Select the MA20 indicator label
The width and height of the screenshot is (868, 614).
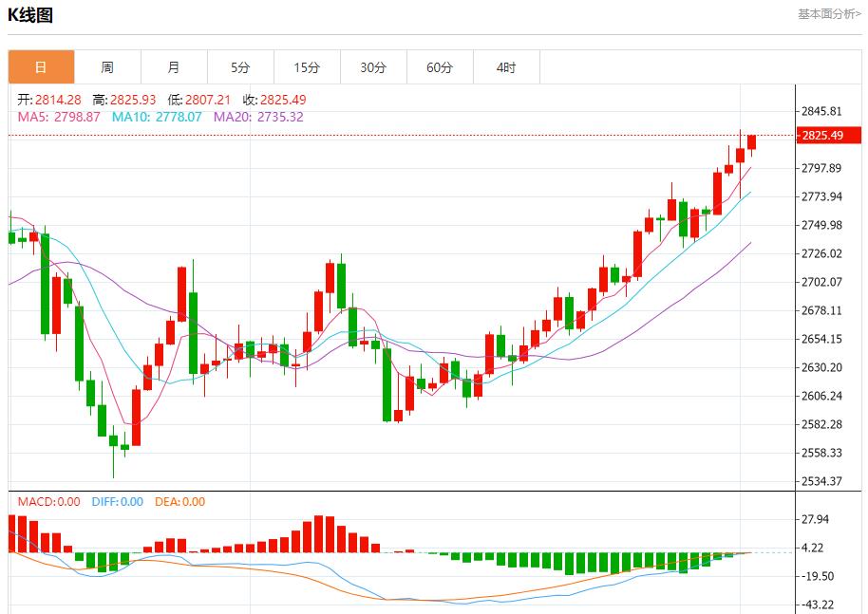click(258, 117)
